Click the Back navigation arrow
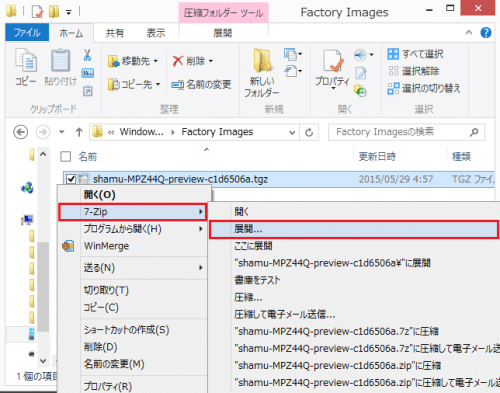 tap(21, 132)
